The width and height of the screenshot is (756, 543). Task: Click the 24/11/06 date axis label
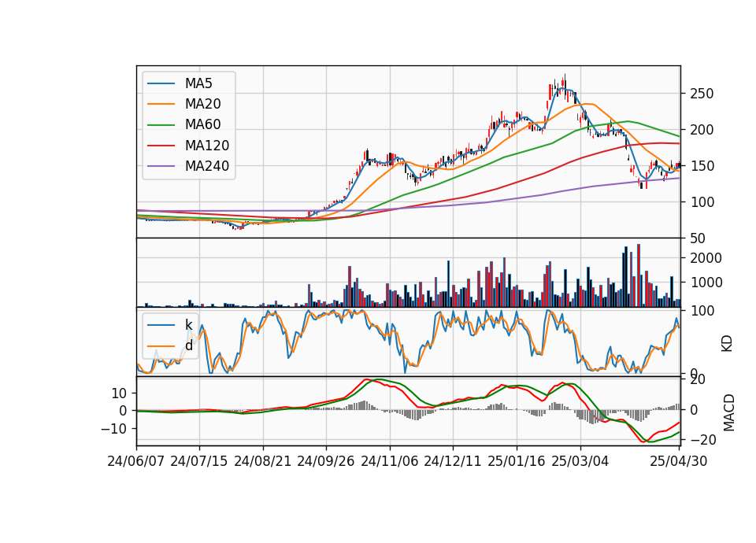(390, 461)
